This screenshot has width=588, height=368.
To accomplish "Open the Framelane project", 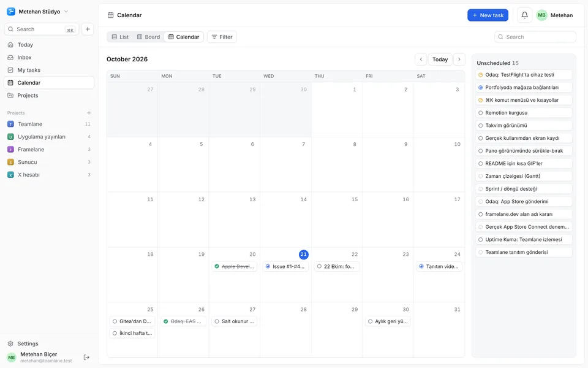I will [x=49, y=150].
